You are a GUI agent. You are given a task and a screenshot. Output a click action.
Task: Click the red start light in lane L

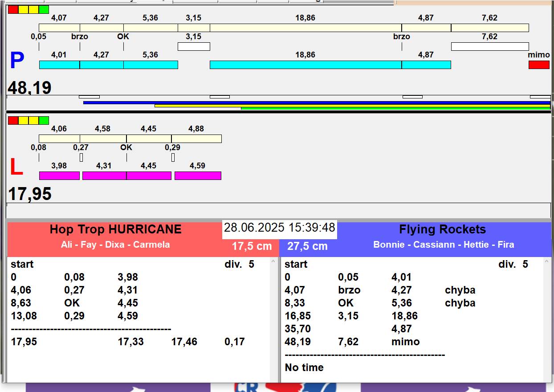[13, 120]
